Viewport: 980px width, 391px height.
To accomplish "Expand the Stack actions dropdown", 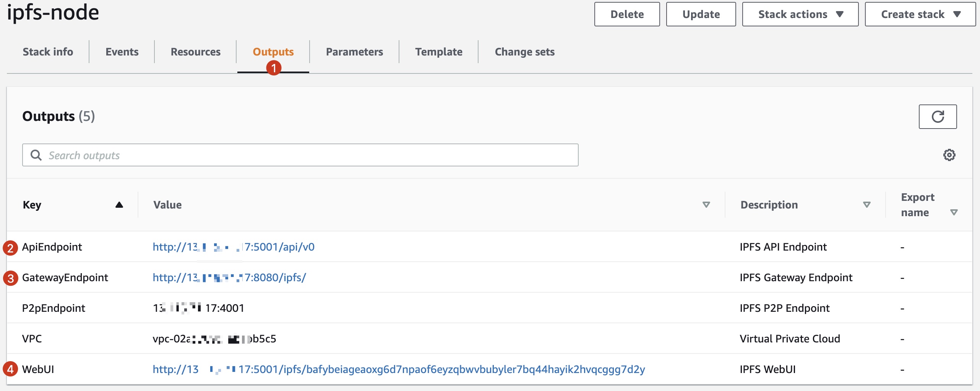I will (800, 14).
